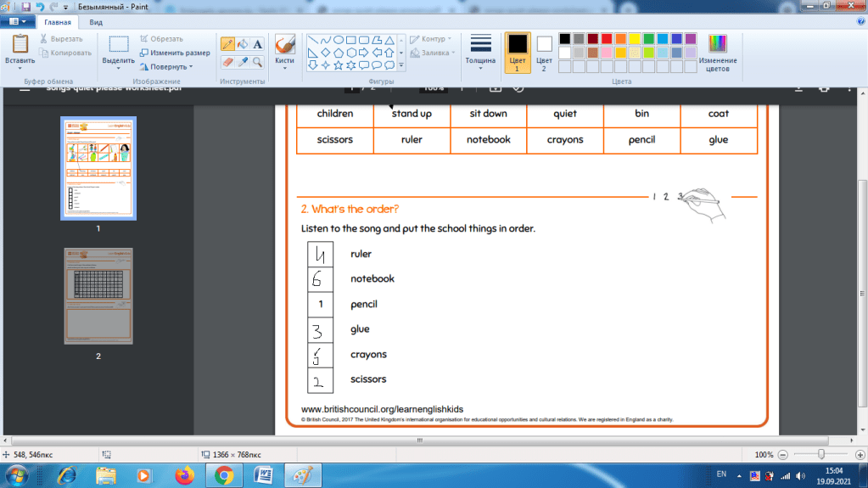Click the Undo arrow in quick access toolbar

pos(40,7)
